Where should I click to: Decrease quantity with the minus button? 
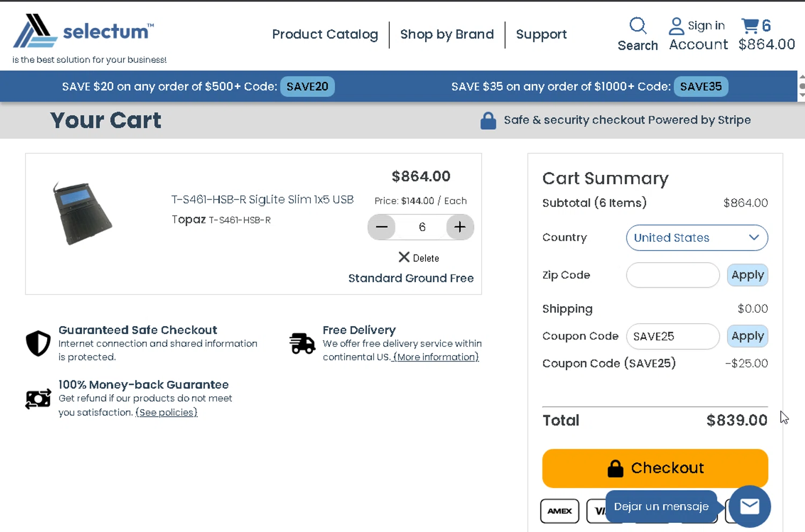(x=382, y=227)
